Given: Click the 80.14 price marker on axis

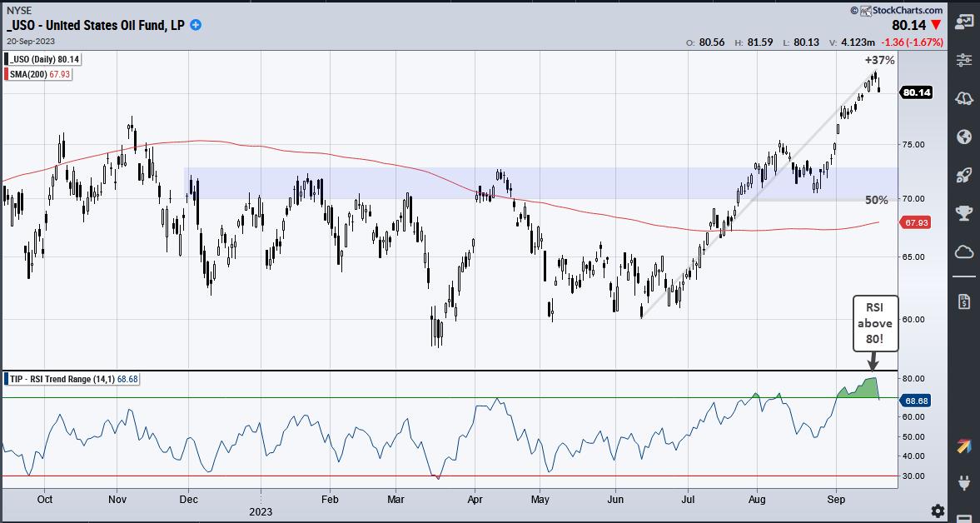Looking at the screenshot, I should coord(916,92).
